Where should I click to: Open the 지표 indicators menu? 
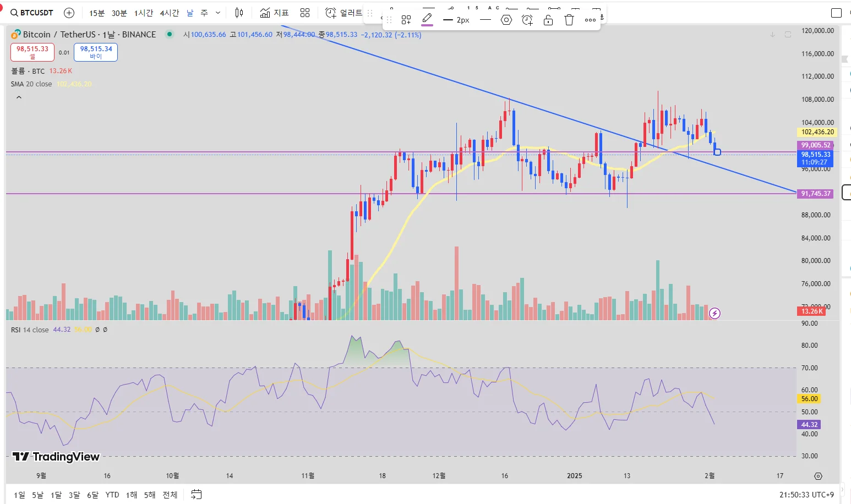point(274,13)
